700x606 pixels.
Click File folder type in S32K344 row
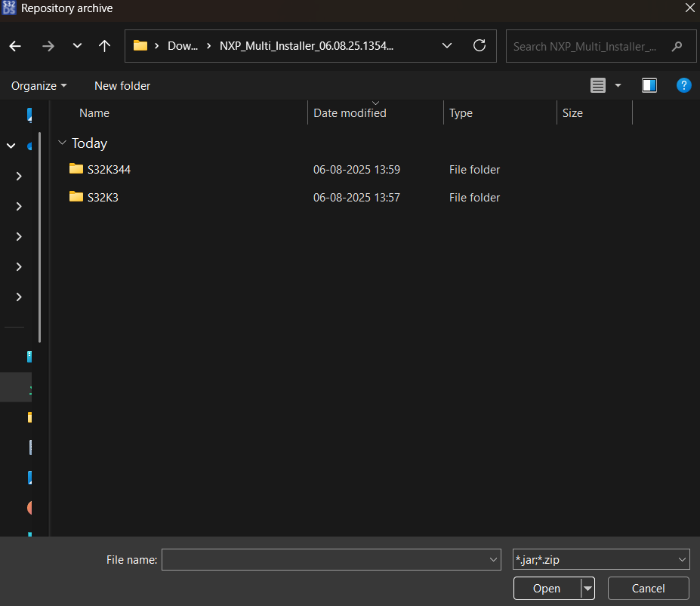(474, 170)
